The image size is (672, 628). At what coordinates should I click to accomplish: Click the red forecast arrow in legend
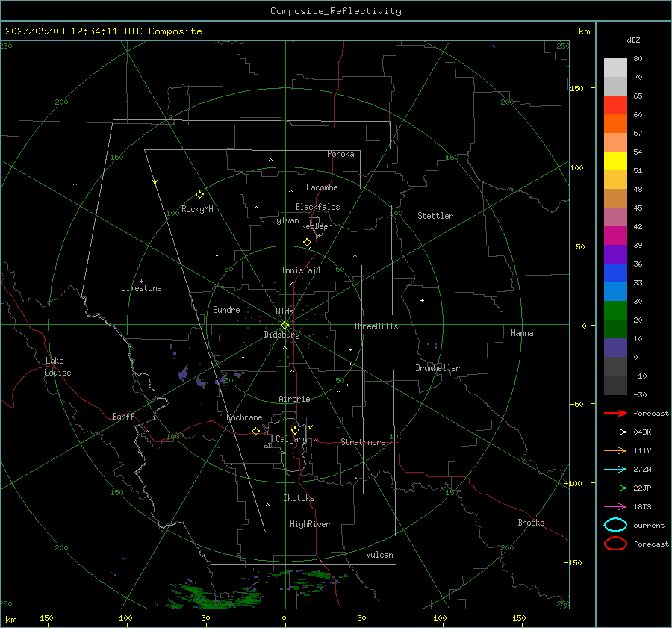pos(615,413)
